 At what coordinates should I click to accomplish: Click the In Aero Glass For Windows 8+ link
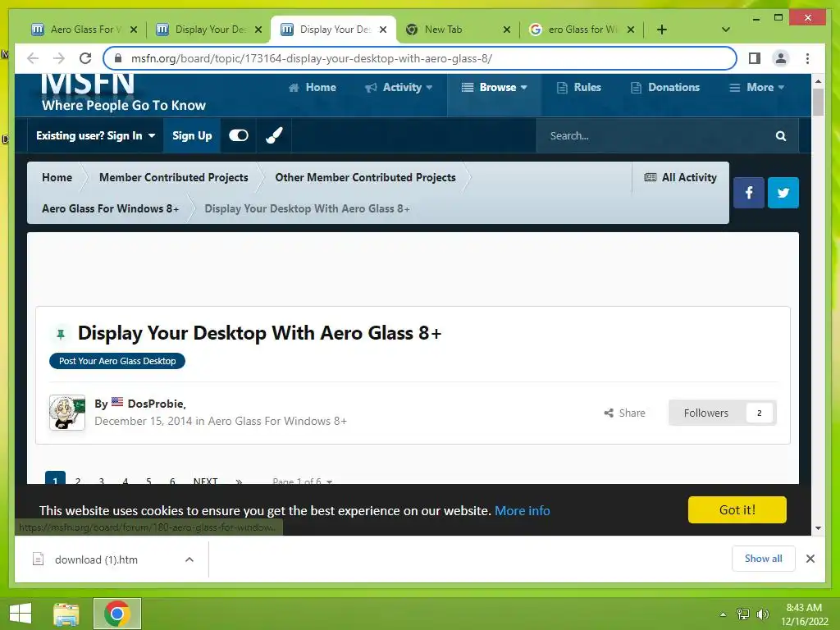click(277, 421)
